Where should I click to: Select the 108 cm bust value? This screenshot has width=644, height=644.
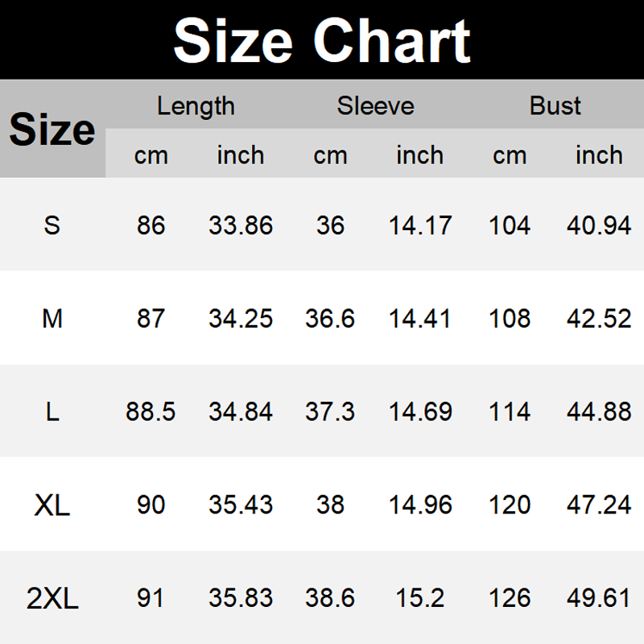point(510,319)
